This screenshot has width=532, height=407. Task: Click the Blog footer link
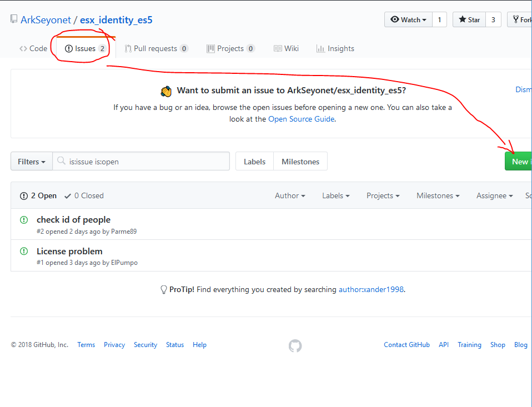pos(521,345)
